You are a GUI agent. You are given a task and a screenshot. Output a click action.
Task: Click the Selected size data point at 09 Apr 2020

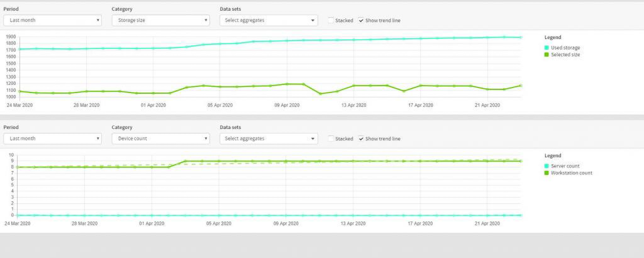(x=287, y=84)
